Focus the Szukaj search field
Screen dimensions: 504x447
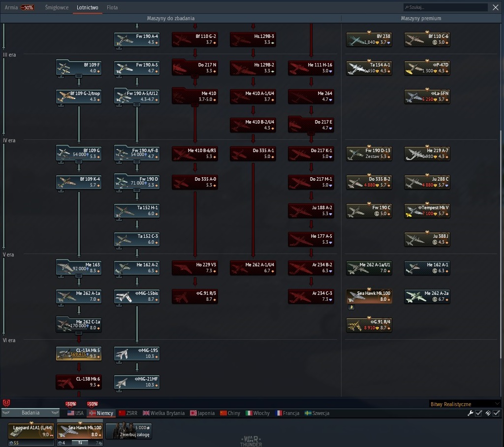click(x=445, y=7)
